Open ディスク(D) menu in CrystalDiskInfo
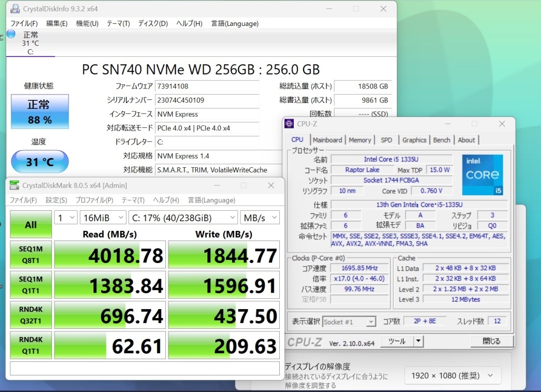The height and width of the screenshot is (392, 541). coord(153,23)
